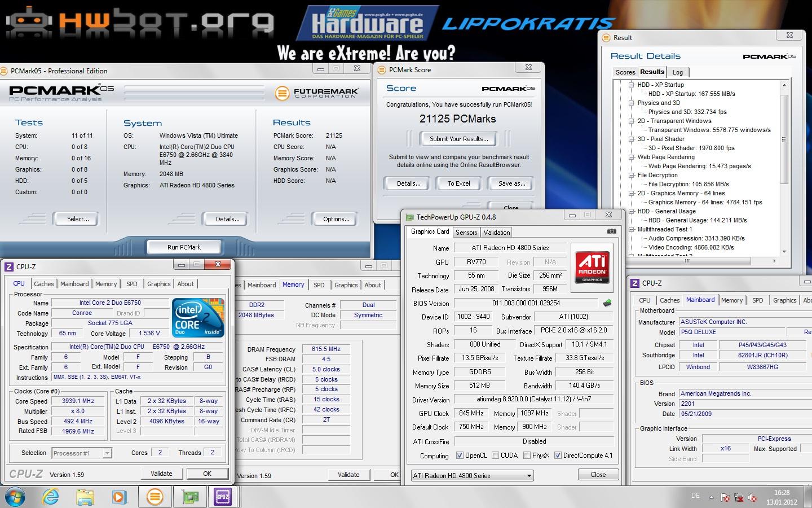
Task: Collapse the Multithreaded Test 1 node
Action: (632, 229)
